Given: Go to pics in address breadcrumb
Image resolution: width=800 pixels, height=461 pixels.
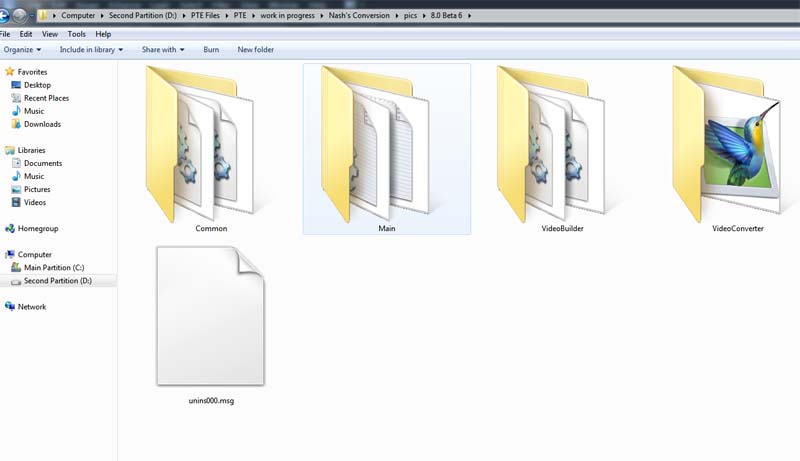Looking at the screenshot, I should pos(410,15).
